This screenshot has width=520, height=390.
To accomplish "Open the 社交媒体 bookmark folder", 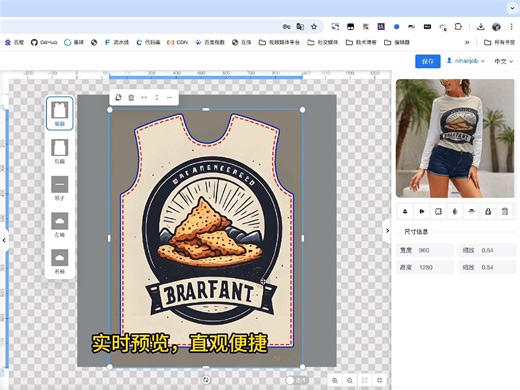I will (x=323, y=42).
